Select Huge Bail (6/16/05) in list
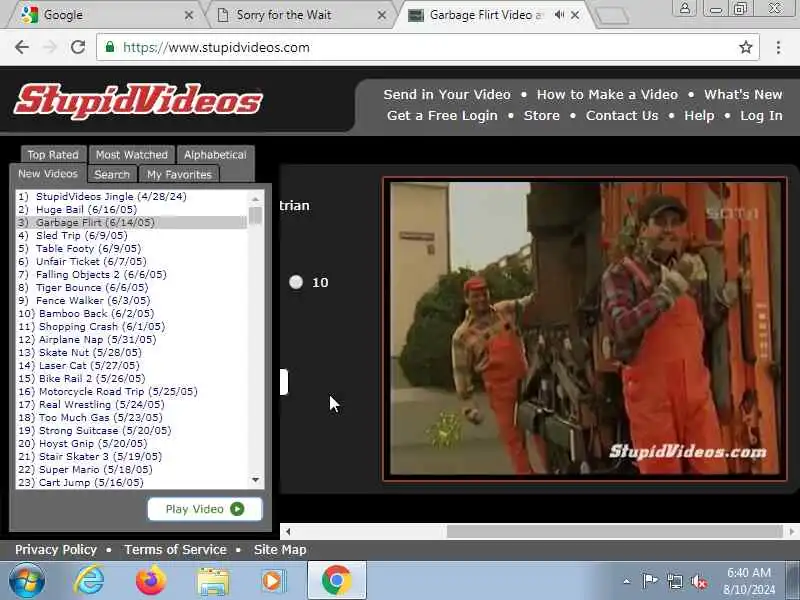The image size is (800, 600). (x=132, y=209)
